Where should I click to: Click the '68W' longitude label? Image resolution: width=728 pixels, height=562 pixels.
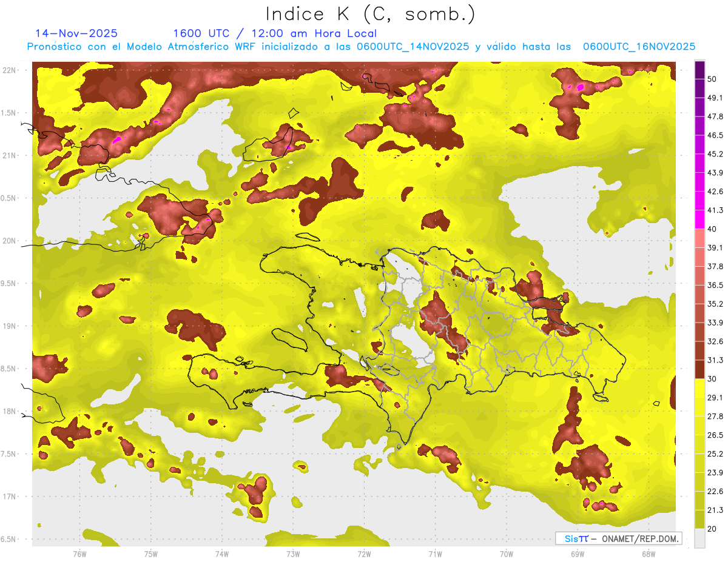tap(649, 554)
